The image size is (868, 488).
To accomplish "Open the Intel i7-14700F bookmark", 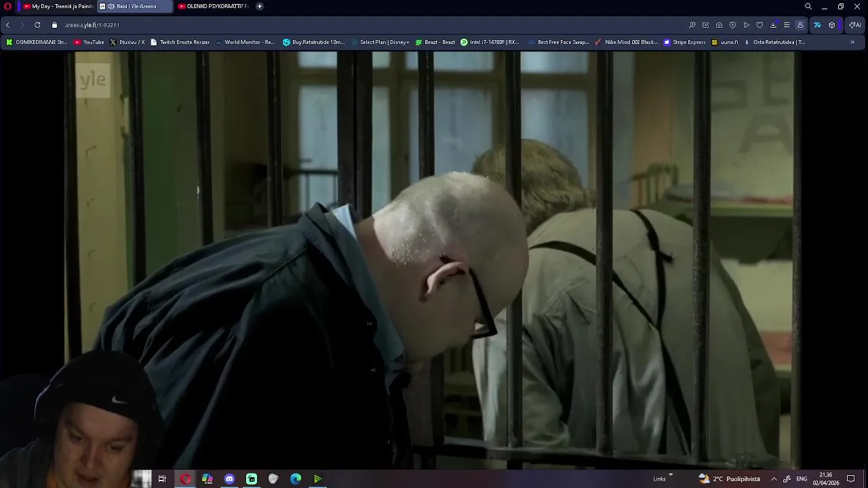I will [490, 42].
